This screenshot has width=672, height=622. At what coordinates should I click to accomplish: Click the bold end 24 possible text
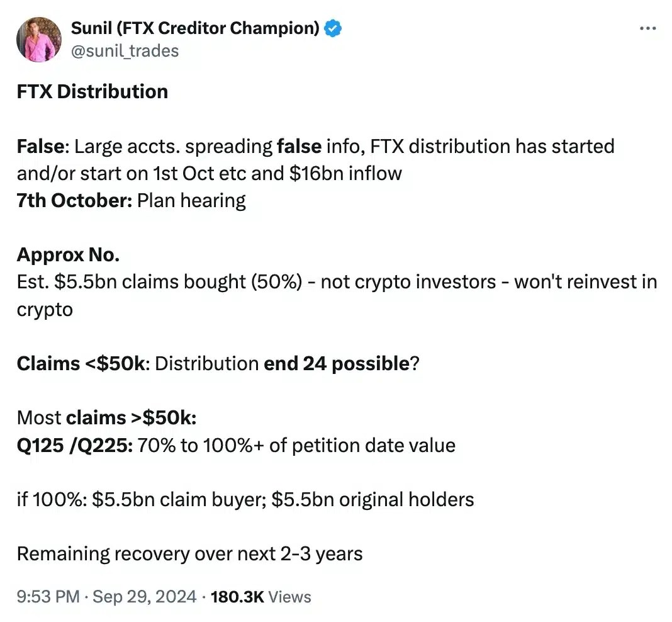click(336, 364)
